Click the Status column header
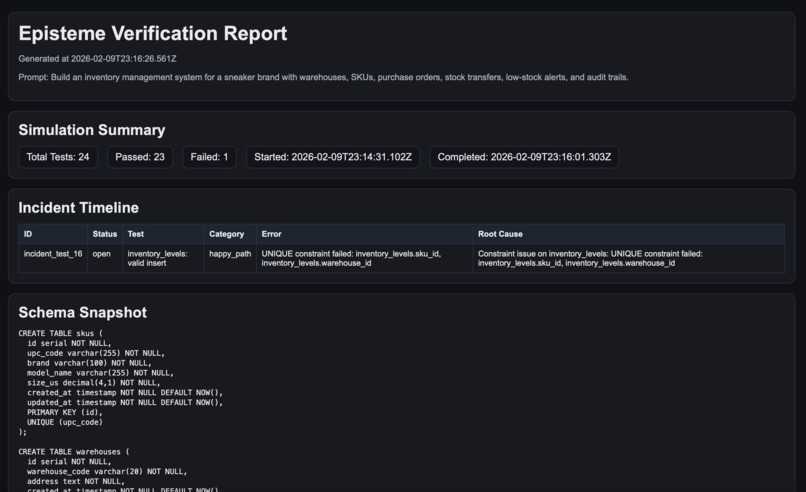Image resolution: width=806 pixels, height=492 pixels. (105, 234)
